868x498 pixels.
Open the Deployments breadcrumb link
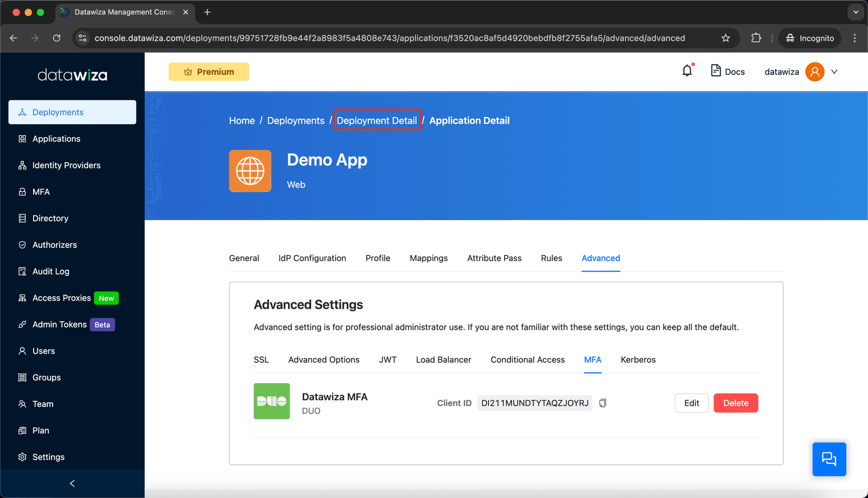pos(296,120)
